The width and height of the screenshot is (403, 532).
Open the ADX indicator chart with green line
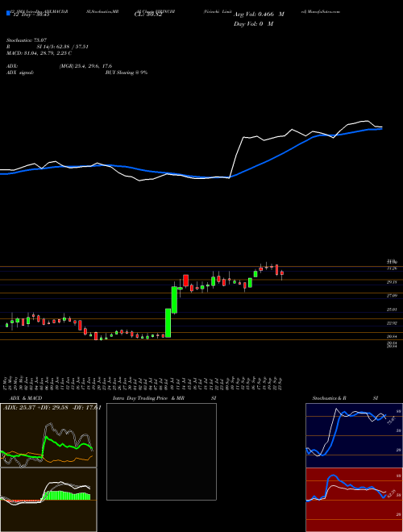point(48,435)
